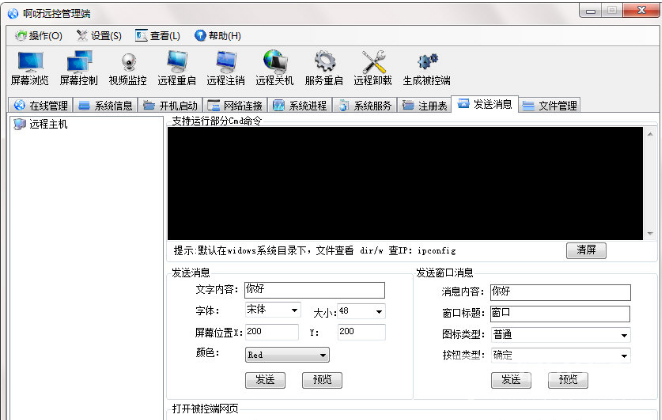Trigger 远程重启 remote restart
This screenshot has width=662, height=420.
[176, 68]
